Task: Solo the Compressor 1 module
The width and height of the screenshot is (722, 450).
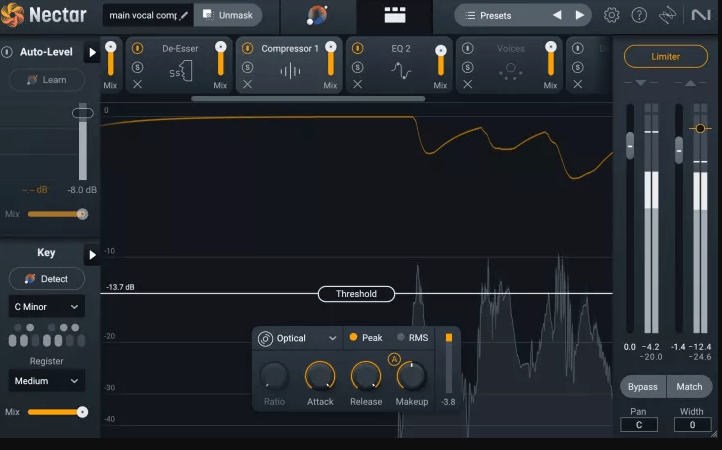Action: point(247,67)
